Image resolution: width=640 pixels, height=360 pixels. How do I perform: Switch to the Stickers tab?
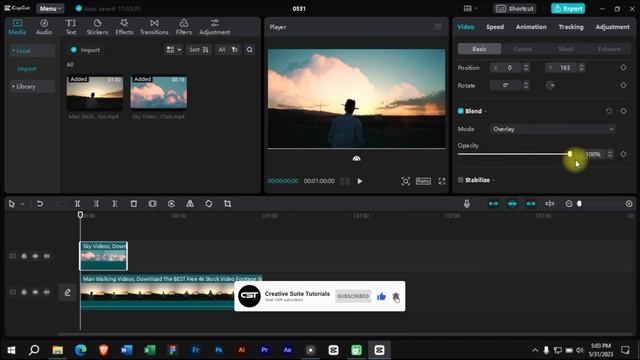click(97, 27)
